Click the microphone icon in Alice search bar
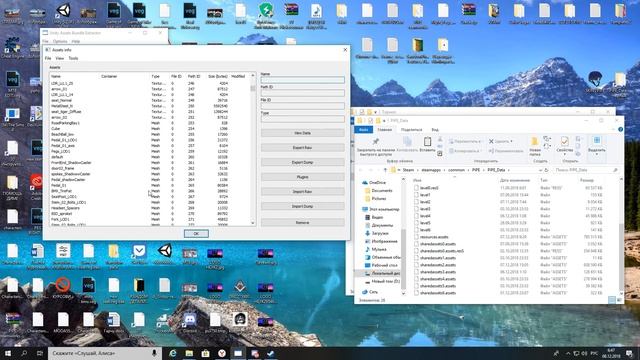Image resolution: width=640 pixels, height=360 pixels. point(154,353)
